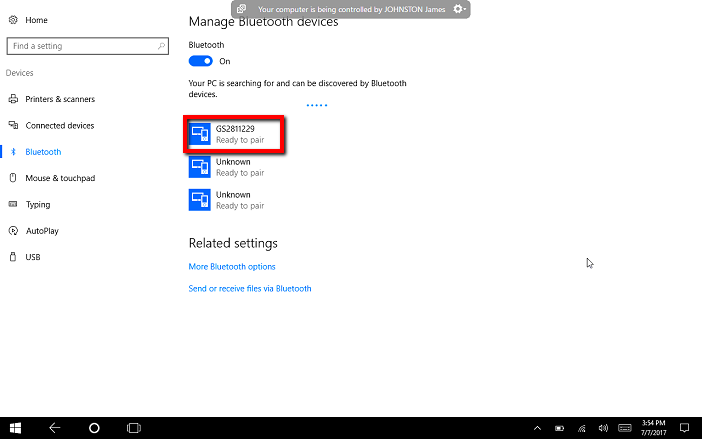
Task: Open the Windows Start menu
Action: pos(16,427)
